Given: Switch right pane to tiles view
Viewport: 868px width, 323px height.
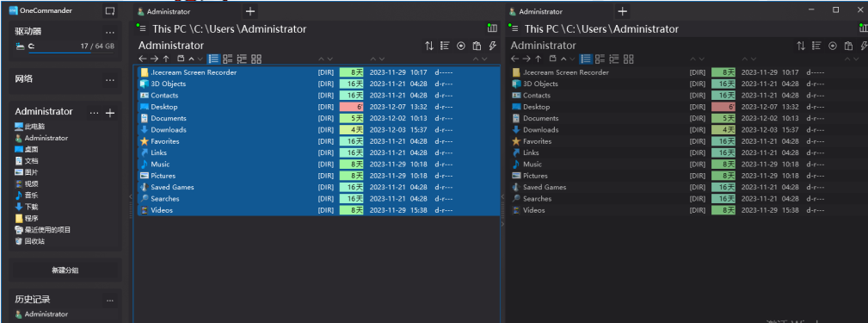Looking at the screenshot, I should (600, 59).
